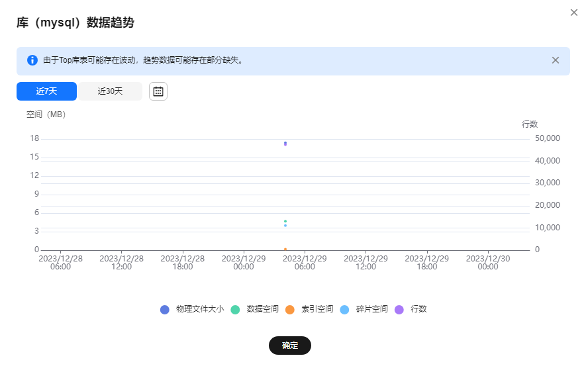588x370 pixels.
Task: Click the 库（mysql）数据趋势 dialog title
Action: point(75,23)
